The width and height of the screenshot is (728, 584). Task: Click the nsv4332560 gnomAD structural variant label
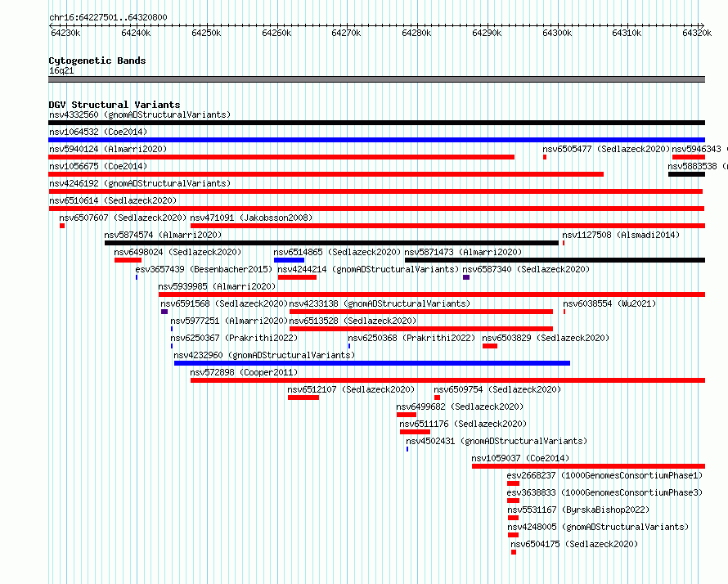140,115
